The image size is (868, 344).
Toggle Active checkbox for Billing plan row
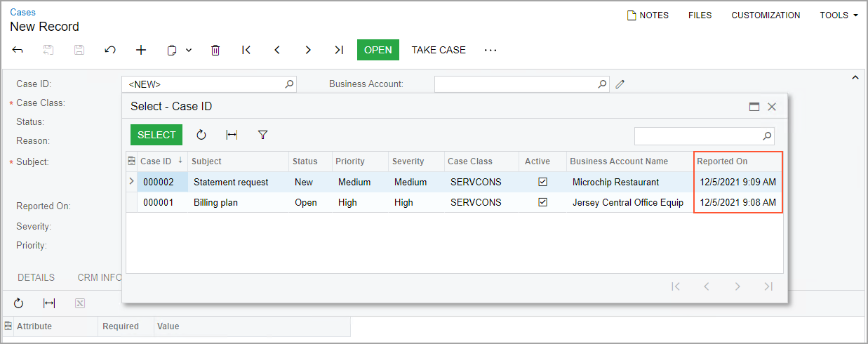coord(542,202)
